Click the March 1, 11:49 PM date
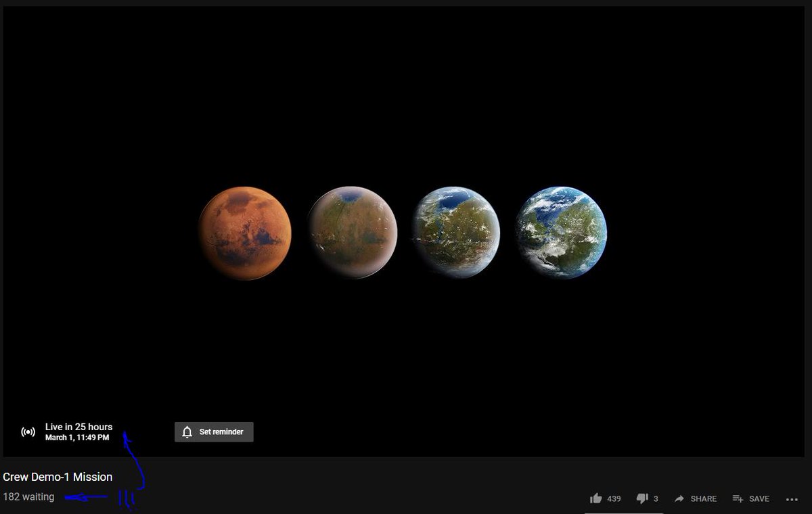 point(77,438)
